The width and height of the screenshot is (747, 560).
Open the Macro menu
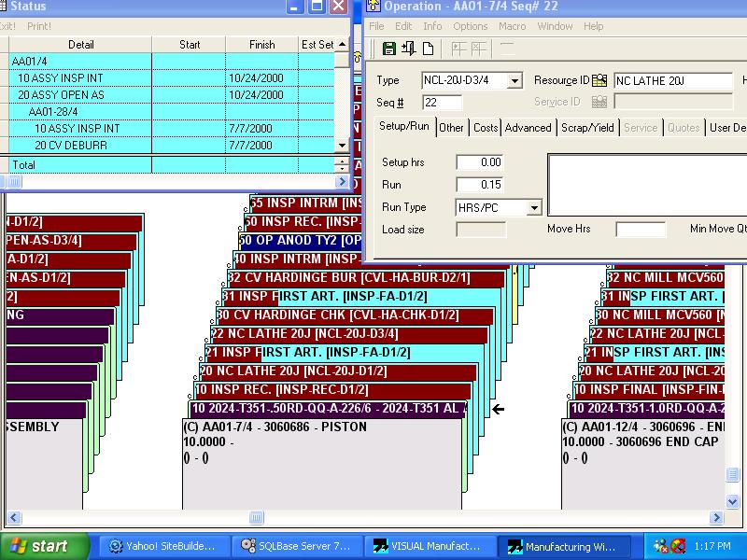tap(512, 26)
